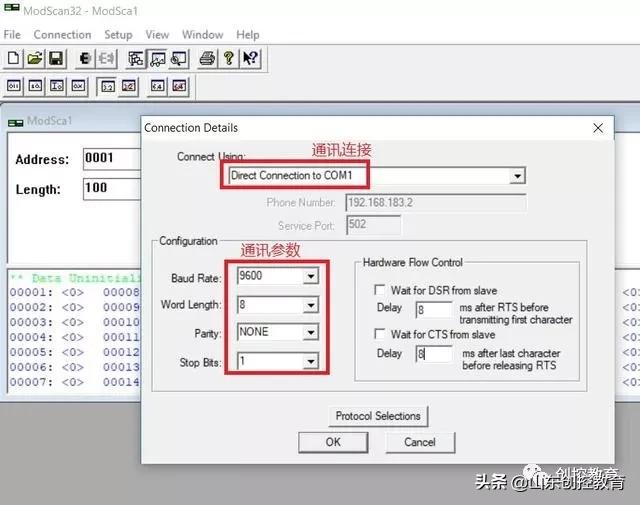
Task: Click the Protocol Selections button
Action: click(379, 415)
